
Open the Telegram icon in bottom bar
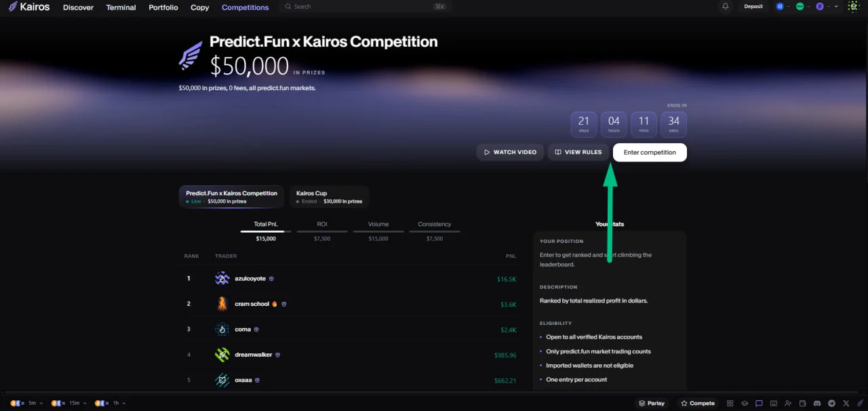point(831,403)
